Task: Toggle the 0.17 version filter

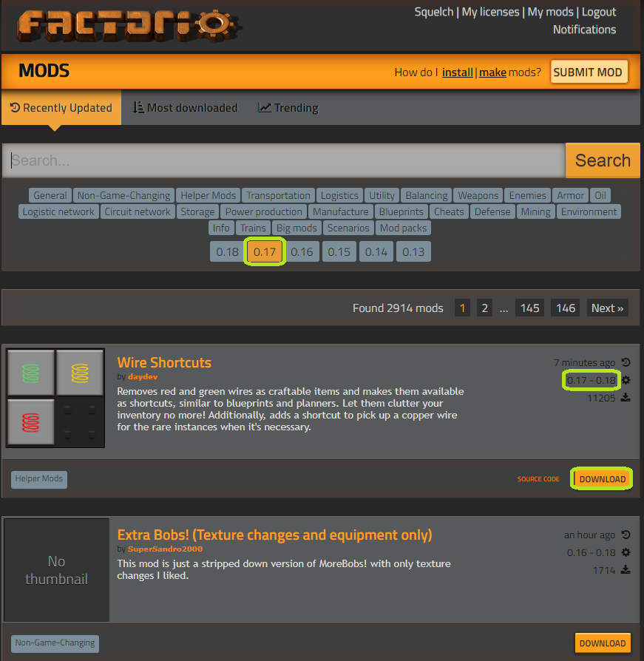Action: point(265,252)
